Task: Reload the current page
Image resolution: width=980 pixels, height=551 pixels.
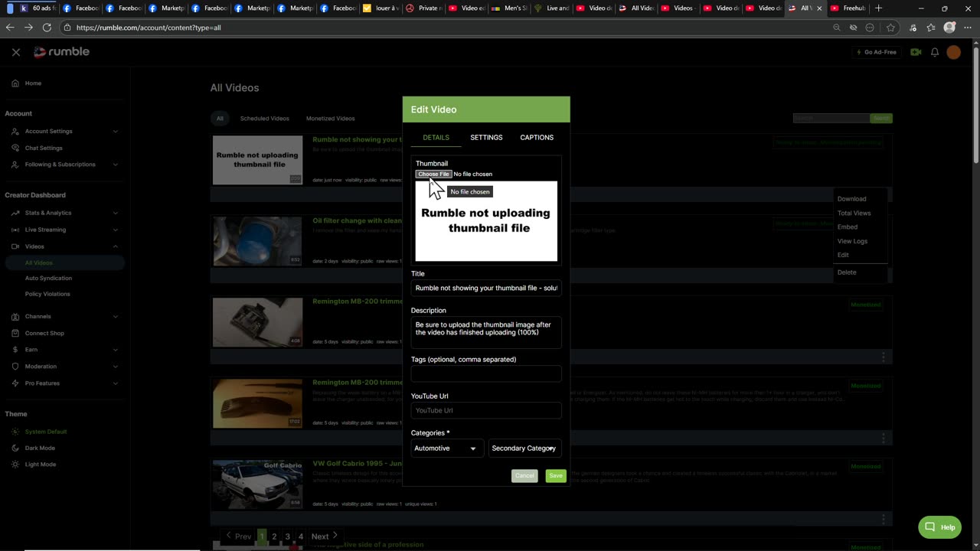Action: click(x=47, y=28)
